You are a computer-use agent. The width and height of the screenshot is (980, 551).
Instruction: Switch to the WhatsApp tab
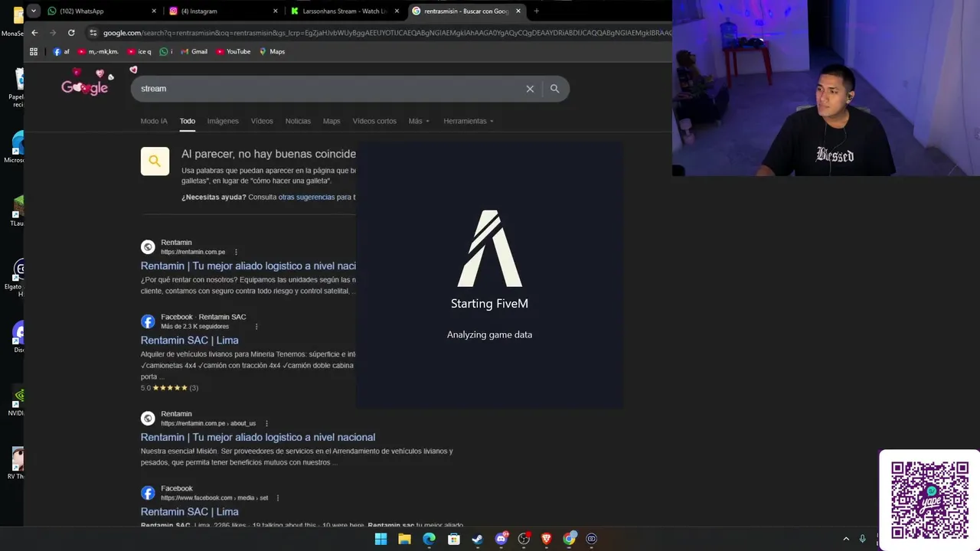click(101, 11)
